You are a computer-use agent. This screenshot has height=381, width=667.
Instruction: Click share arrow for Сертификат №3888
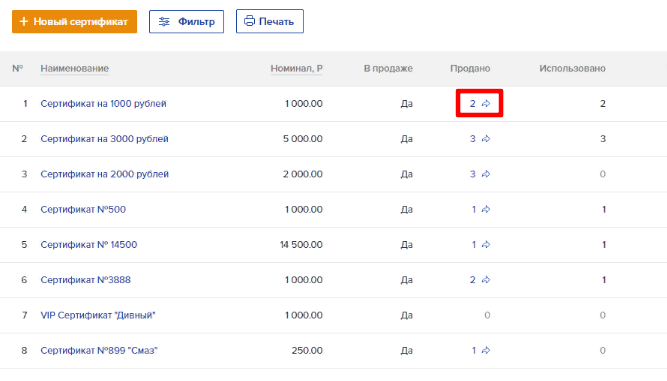pos(486,280)
